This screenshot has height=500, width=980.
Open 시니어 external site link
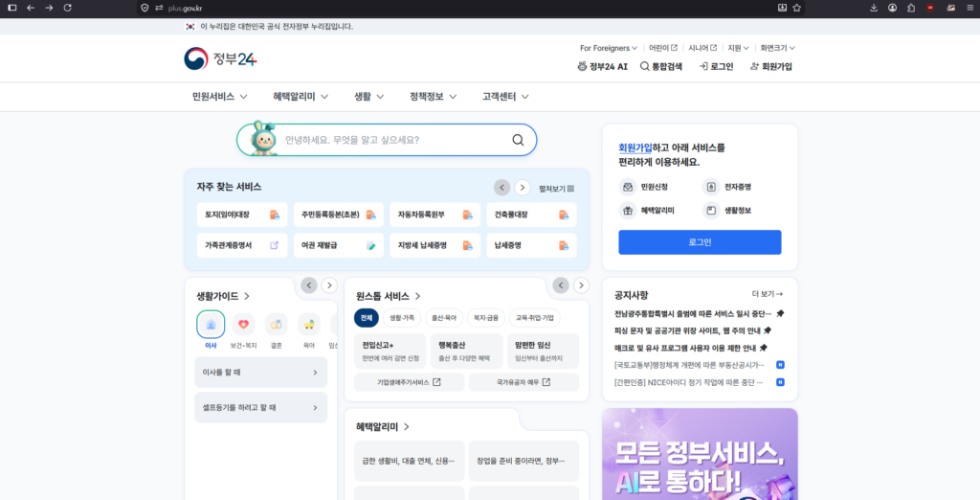702,48
